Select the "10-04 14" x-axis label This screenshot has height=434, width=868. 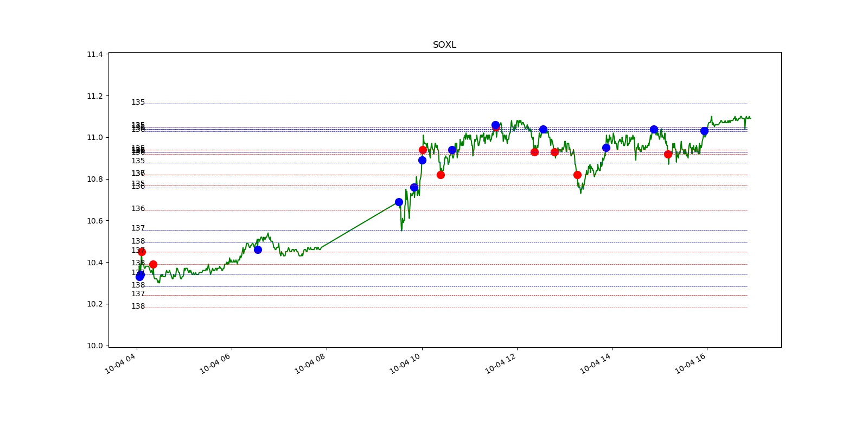(595, 363)
